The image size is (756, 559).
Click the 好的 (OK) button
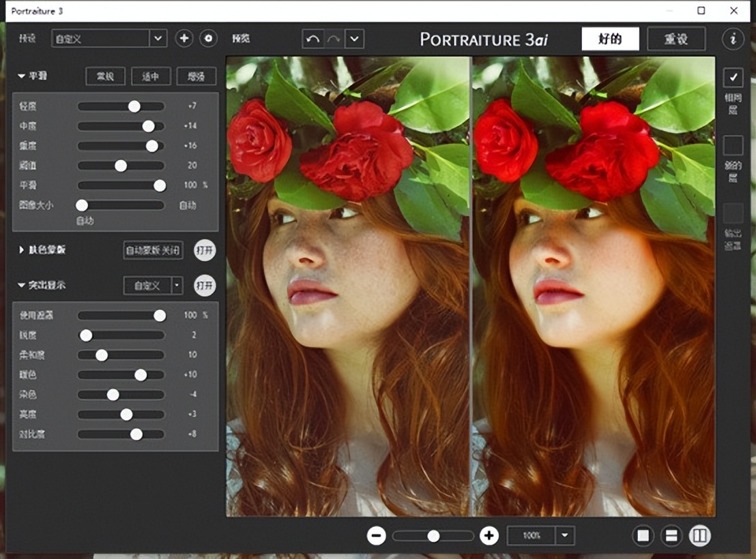click(x=610, y=39)
